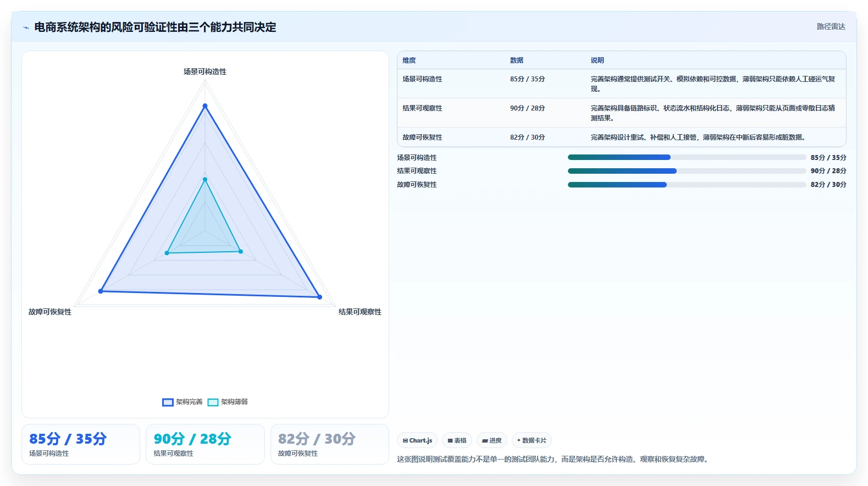
Task: Click the 场景可构造性 progress bar
Action: [687, 157]
